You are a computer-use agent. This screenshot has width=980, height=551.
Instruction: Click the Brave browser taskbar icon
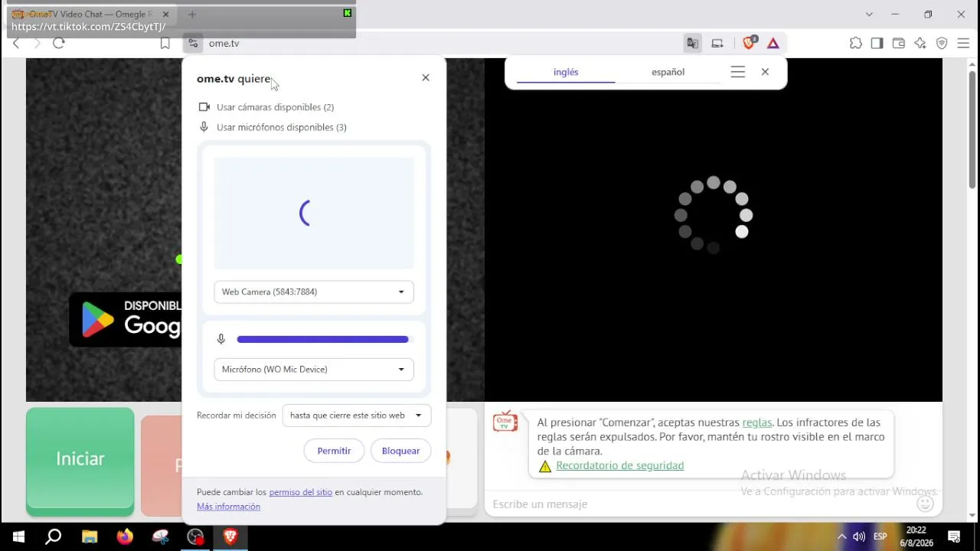pos(230,536)
